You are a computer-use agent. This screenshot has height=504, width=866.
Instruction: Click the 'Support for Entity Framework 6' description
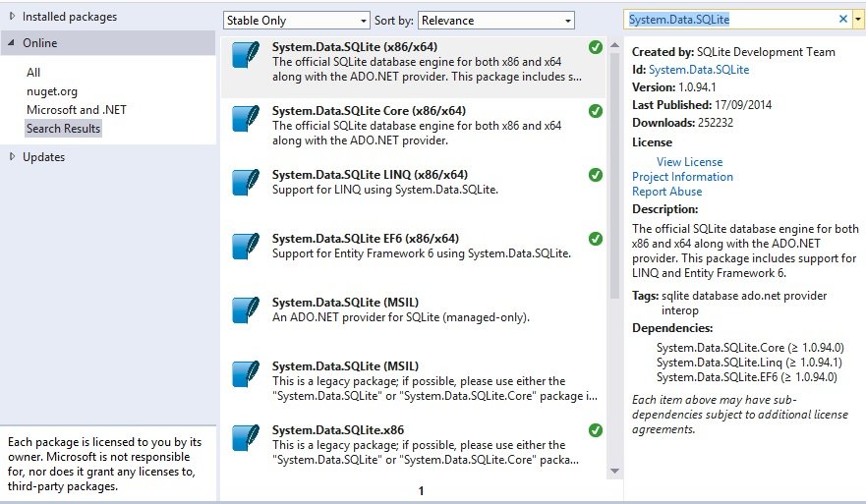(422, 253)
